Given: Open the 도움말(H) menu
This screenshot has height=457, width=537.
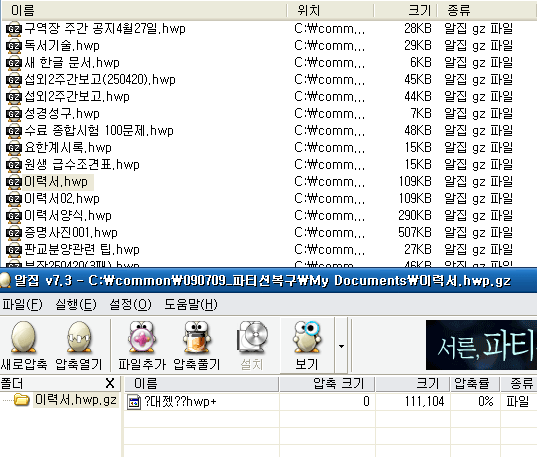Looking at the screenshot, I should pyautogui.click(x=190, y=304).
